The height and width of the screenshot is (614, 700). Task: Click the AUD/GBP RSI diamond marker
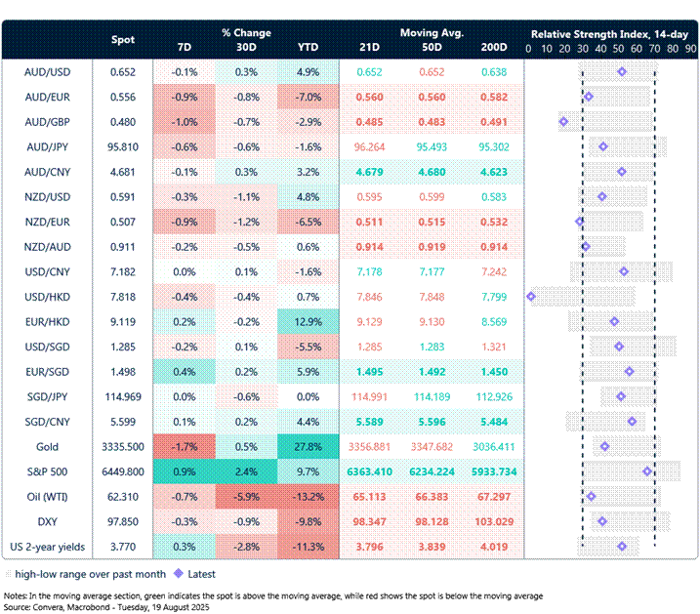(x=563, y=121)
